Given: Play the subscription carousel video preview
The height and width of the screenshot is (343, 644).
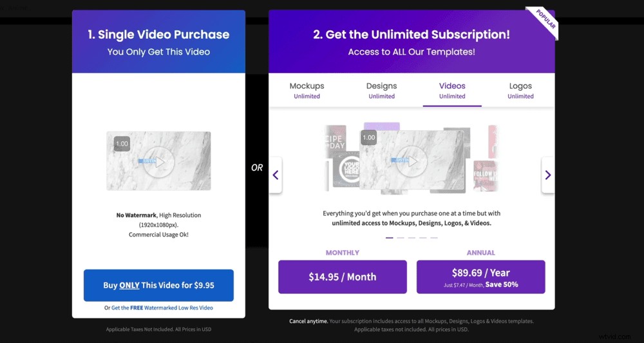Looking at the screenshot, I should coord(412,159).
